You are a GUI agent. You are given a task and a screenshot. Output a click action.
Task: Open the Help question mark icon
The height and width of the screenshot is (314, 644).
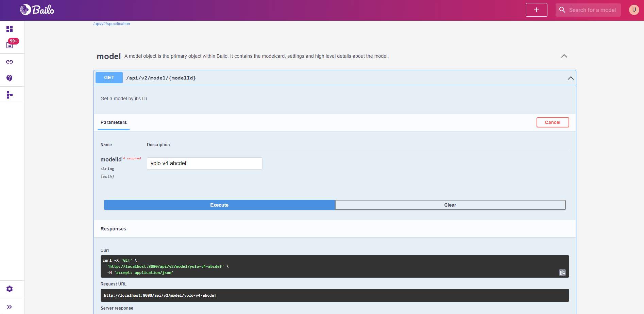click(x=10, y=78)
